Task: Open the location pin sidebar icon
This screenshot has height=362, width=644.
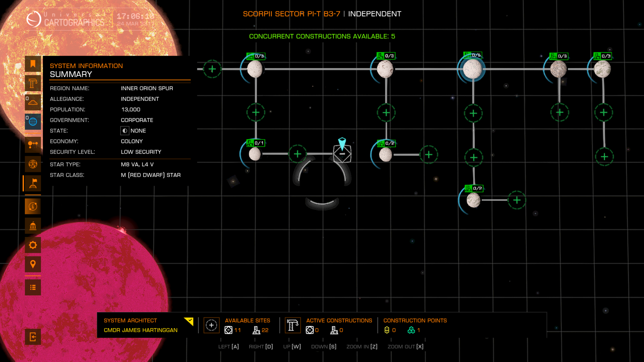Action: (x=33, y=264)
